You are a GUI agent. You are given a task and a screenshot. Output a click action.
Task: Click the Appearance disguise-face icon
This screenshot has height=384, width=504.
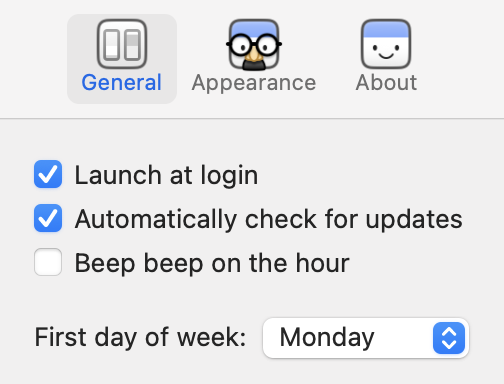coord(254,44)
